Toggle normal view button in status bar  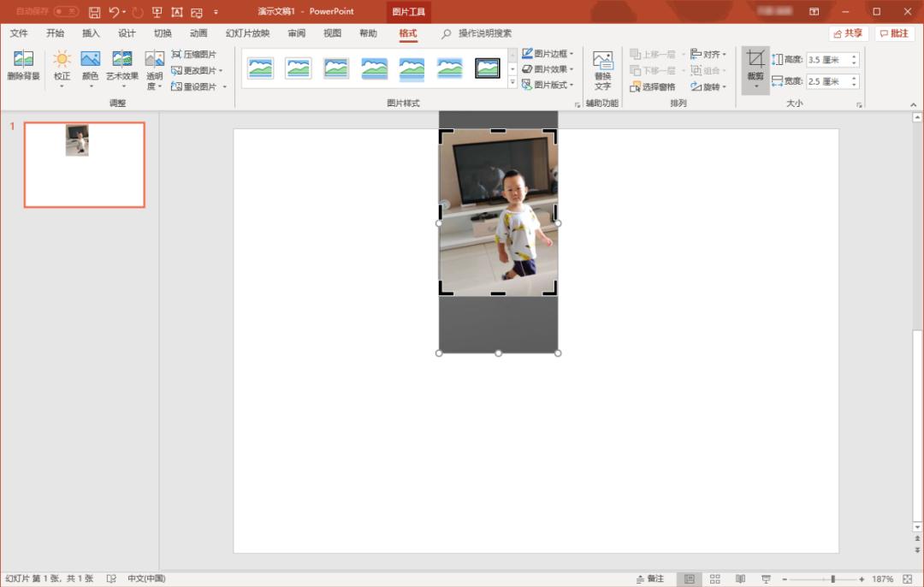[x=689, y=579]
